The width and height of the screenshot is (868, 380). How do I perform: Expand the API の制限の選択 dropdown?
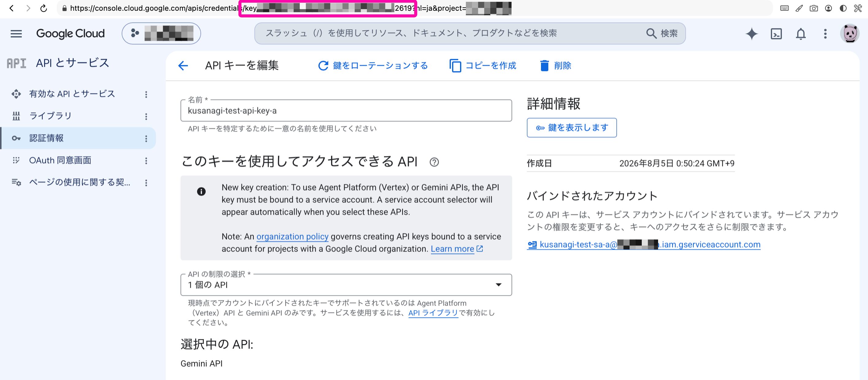pos(346,285)
